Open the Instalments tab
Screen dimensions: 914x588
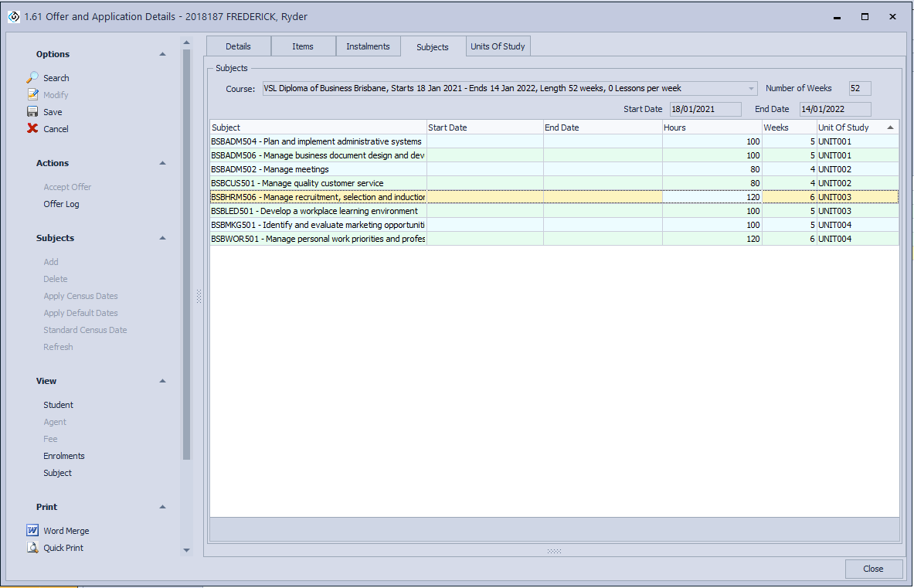368,46
